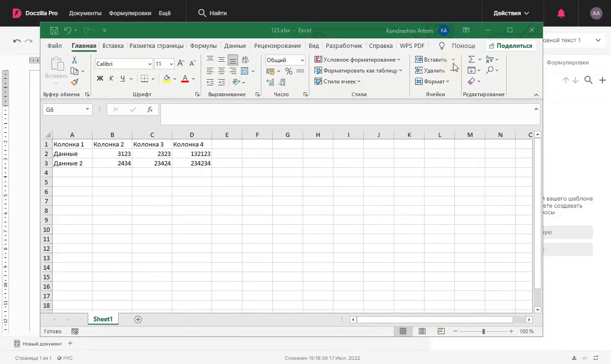This screenshot has height=364, width=611.
Task: Click the Clear eraser icon
Action: click(x=472, y=81)
